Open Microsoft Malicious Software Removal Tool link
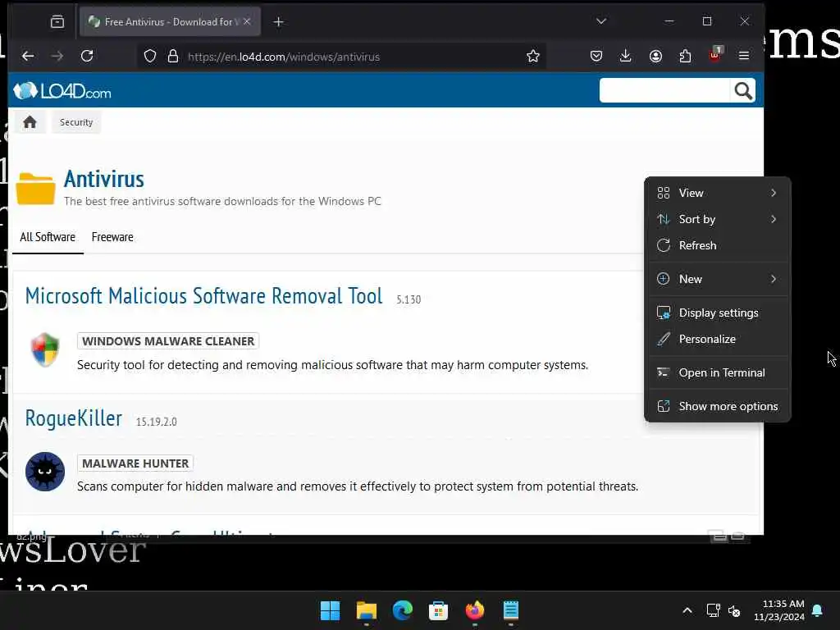 pyautogui.click(x=203, y=295)
